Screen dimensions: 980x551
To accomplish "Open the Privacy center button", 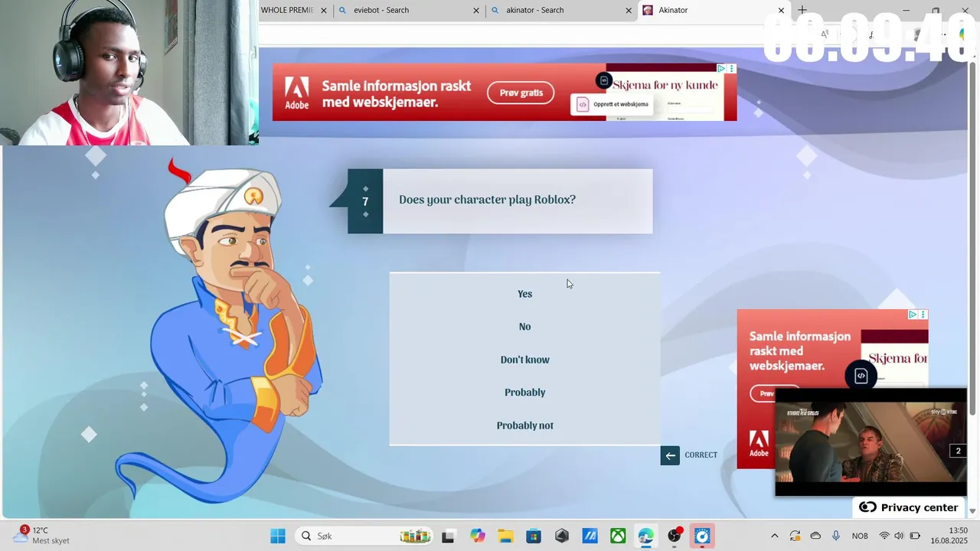I will point(909,507).
